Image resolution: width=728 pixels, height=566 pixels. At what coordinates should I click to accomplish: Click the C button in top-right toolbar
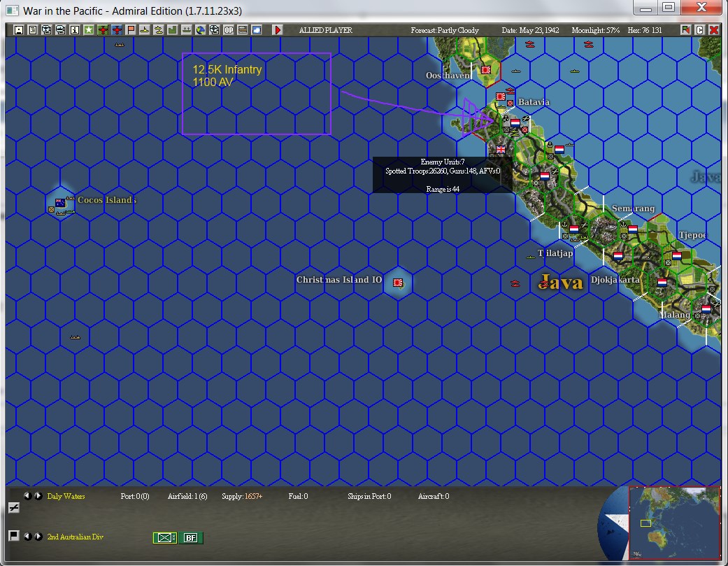tap(700, 30)
